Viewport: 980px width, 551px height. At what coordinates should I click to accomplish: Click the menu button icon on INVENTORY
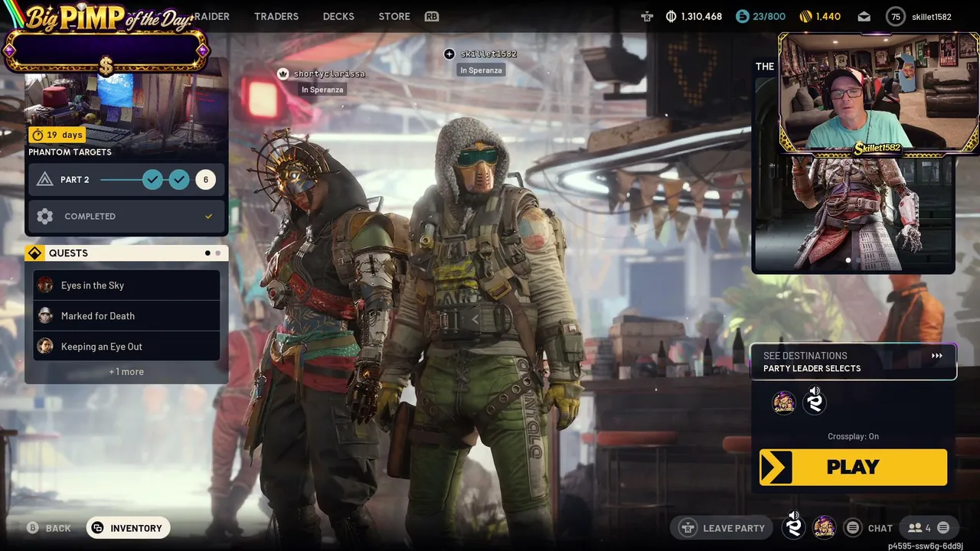(97, 528)
